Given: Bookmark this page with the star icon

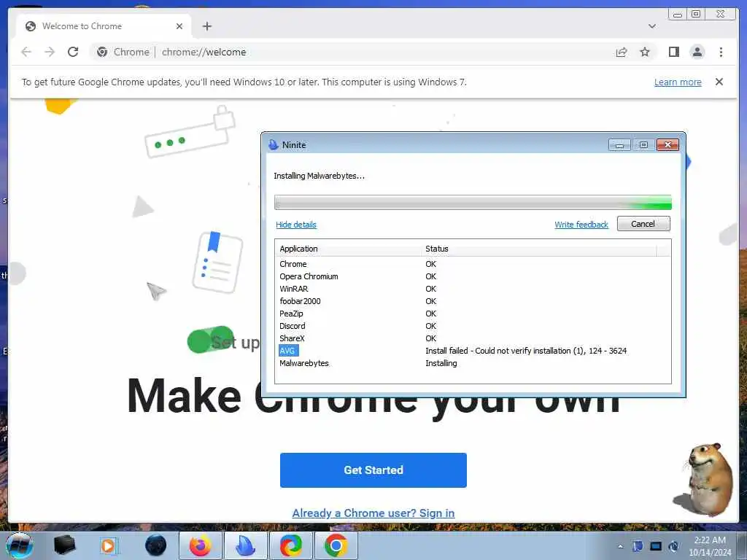Looking at the screenshot, I should (645, 52).
